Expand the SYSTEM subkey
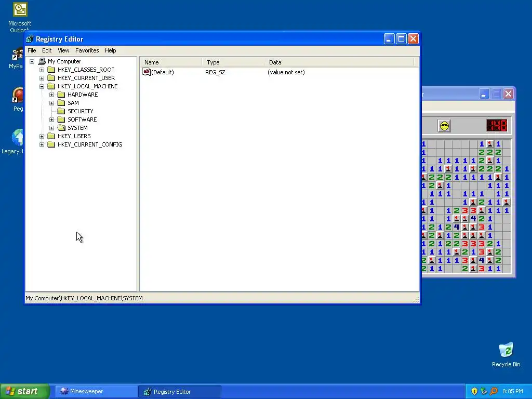Image resolution: width=532 pixels, height=399 pixels. pyautogui.click(x=51, y=128)
